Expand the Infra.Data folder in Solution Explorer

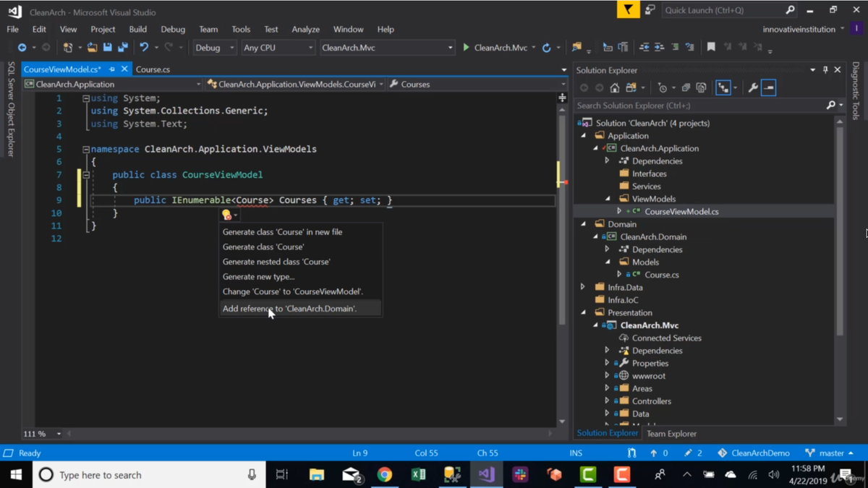tap(583, 287)
